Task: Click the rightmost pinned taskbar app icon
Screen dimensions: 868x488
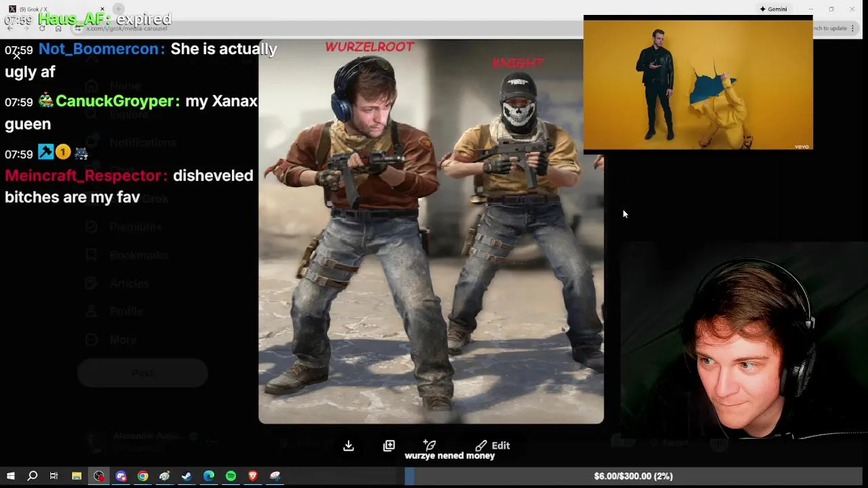Action: (x=275, y=476)
